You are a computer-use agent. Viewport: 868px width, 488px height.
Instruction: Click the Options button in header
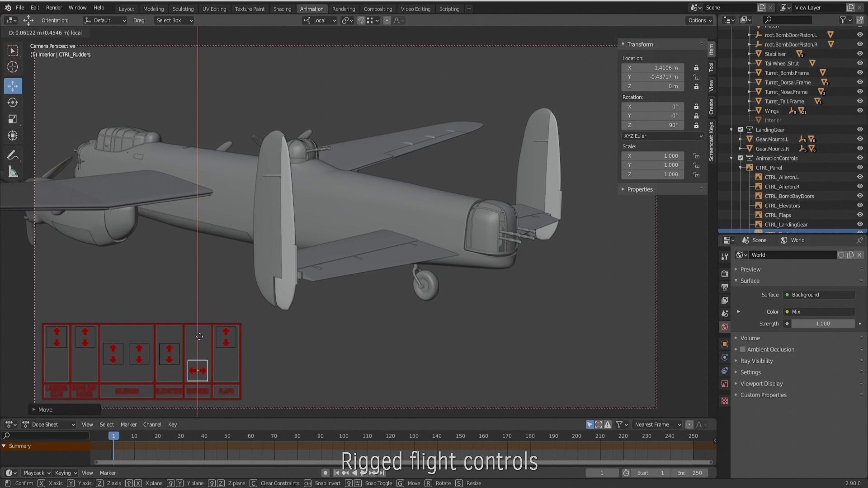coord(700,20)
